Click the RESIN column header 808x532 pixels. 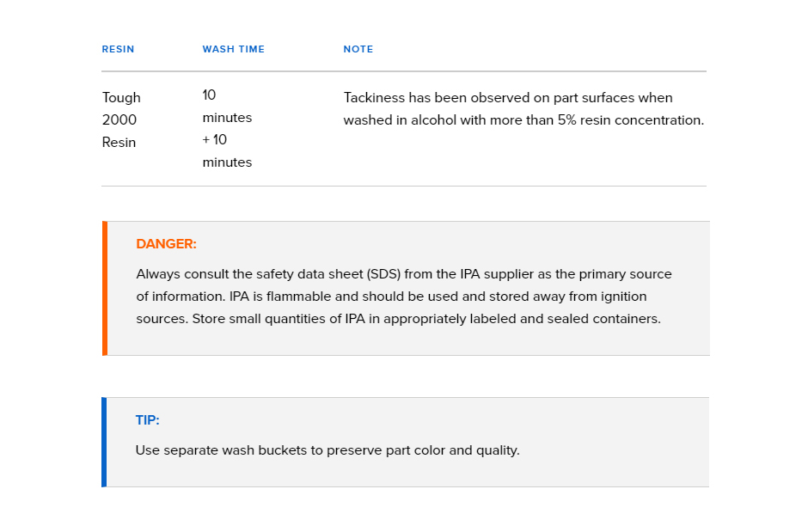[118, 50]
